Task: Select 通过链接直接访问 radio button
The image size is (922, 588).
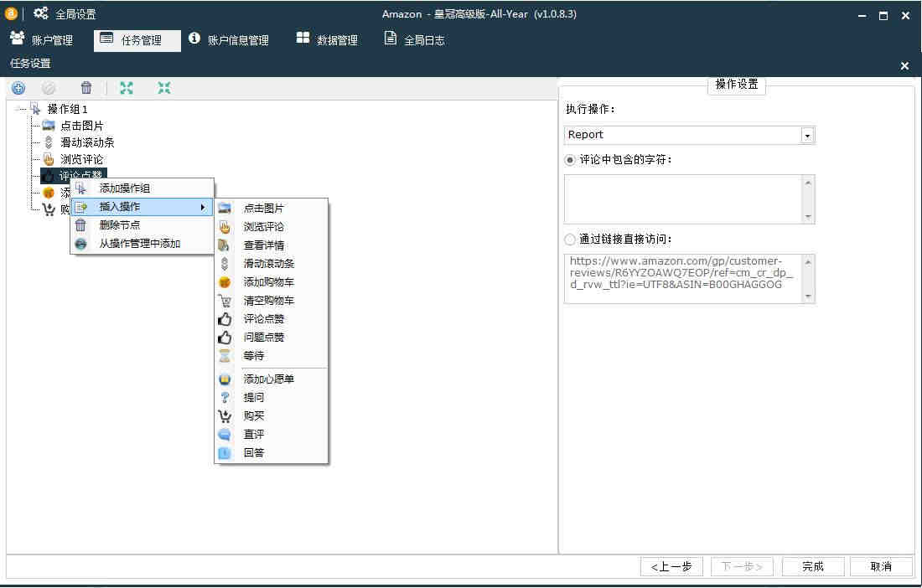Action: [x=570, y=239]
